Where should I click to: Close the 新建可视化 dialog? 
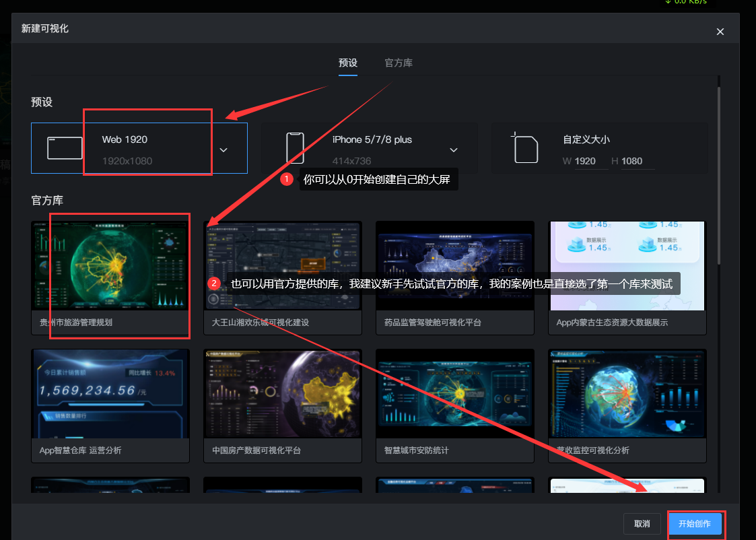(x=720, y=32)
